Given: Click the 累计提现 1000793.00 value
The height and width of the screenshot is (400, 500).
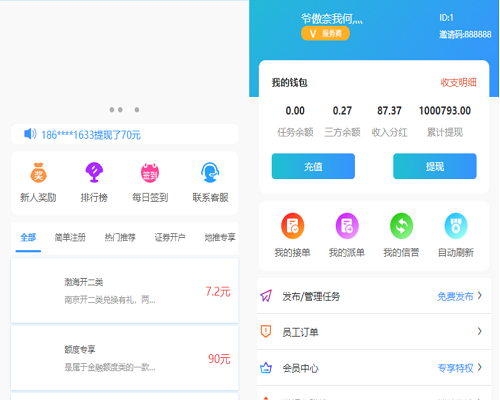Looking at the screenshot, I should (445, 111).
